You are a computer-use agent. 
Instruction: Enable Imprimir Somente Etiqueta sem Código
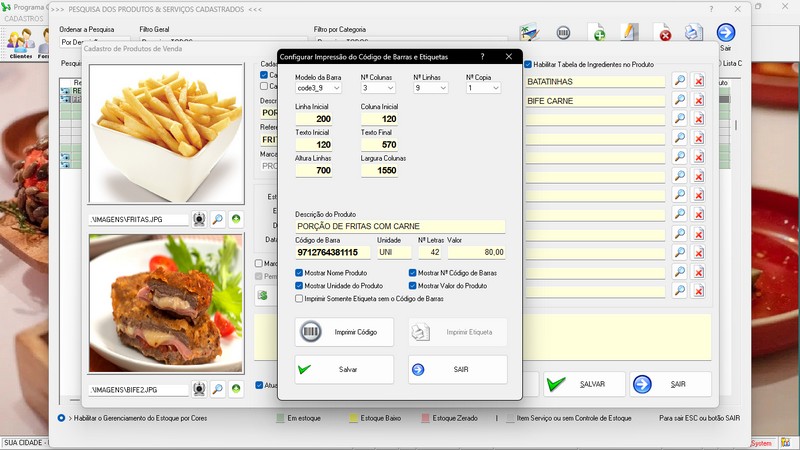pyautogui.click(x=299, y=298)
